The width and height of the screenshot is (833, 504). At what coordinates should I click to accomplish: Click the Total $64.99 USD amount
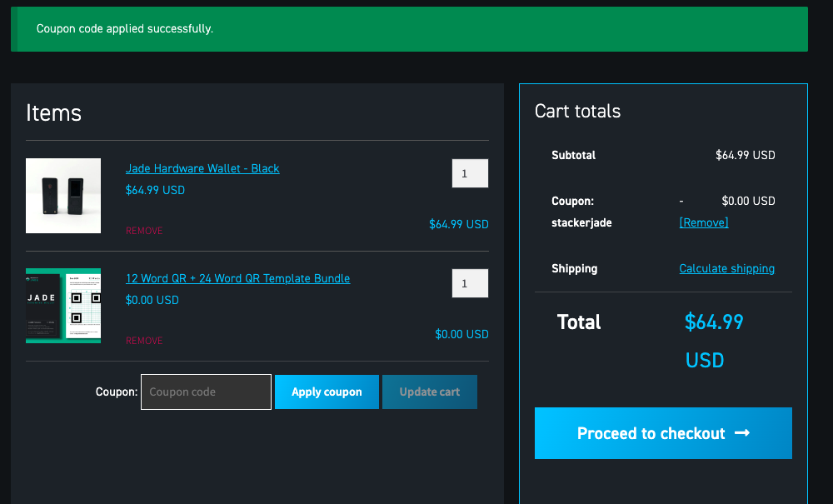(714, 341)
